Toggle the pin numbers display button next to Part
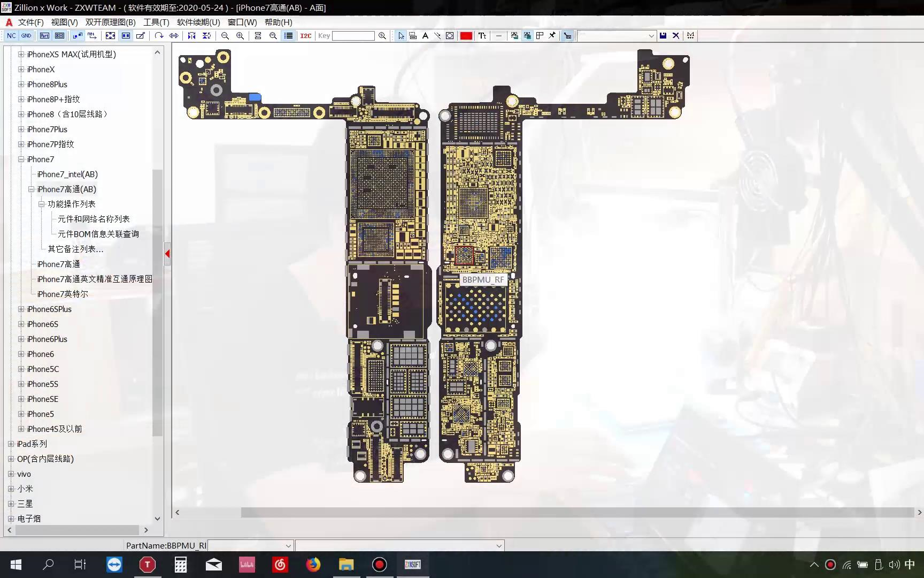924x578 pixels. [59, 36]
